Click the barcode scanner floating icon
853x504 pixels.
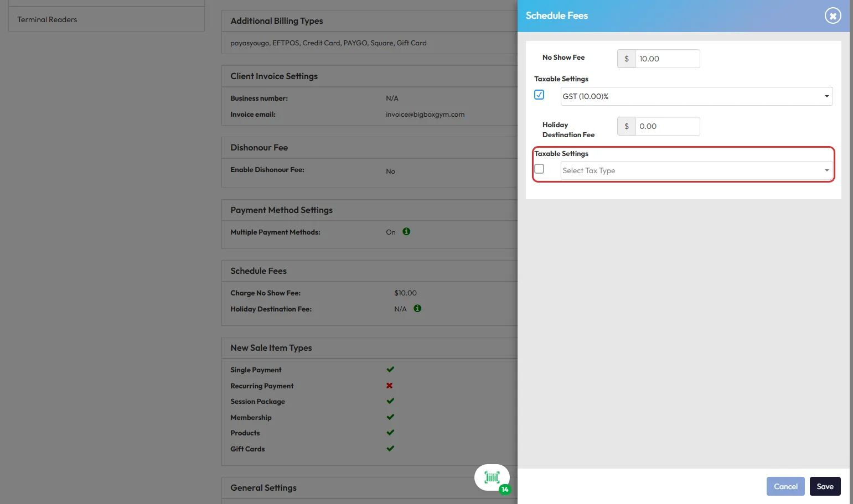coord(492,477)
